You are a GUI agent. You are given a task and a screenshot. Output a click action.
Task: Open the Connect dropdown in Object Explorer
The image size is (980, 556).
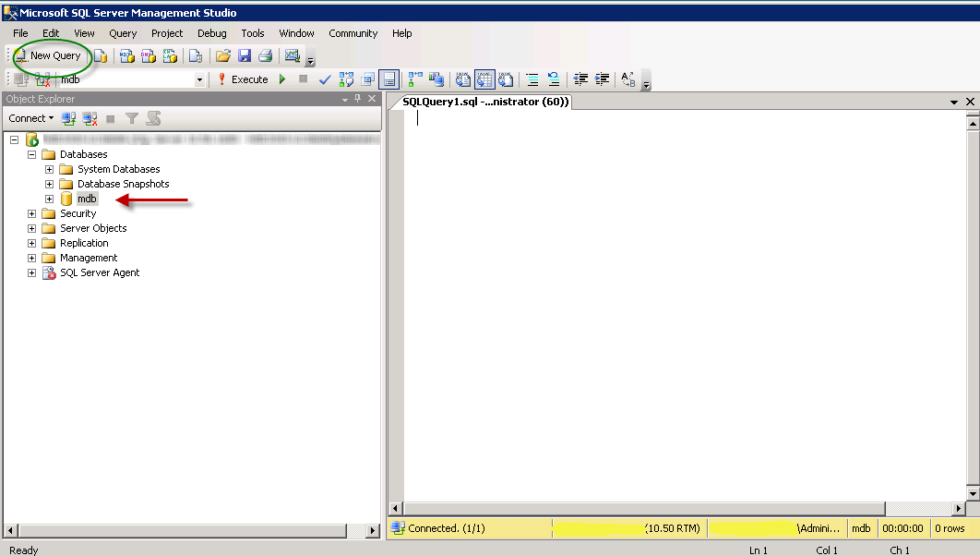[30, 118]
